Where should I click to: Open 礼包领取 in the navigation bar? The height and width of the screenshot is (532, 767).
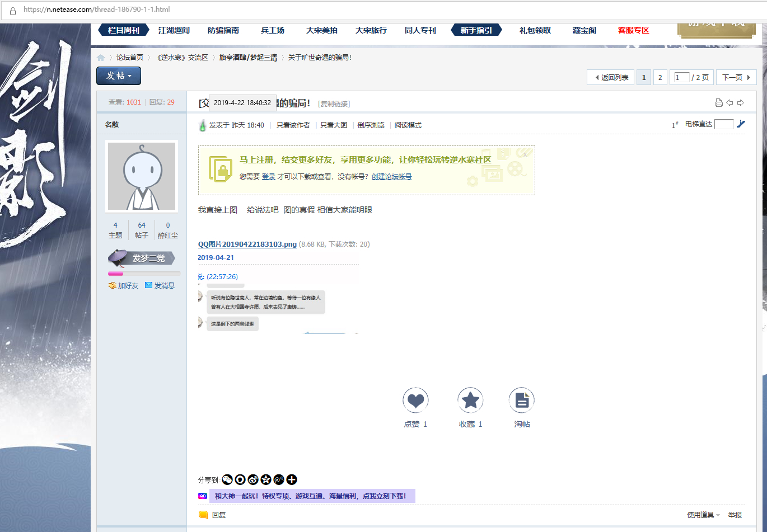(535, 30)
